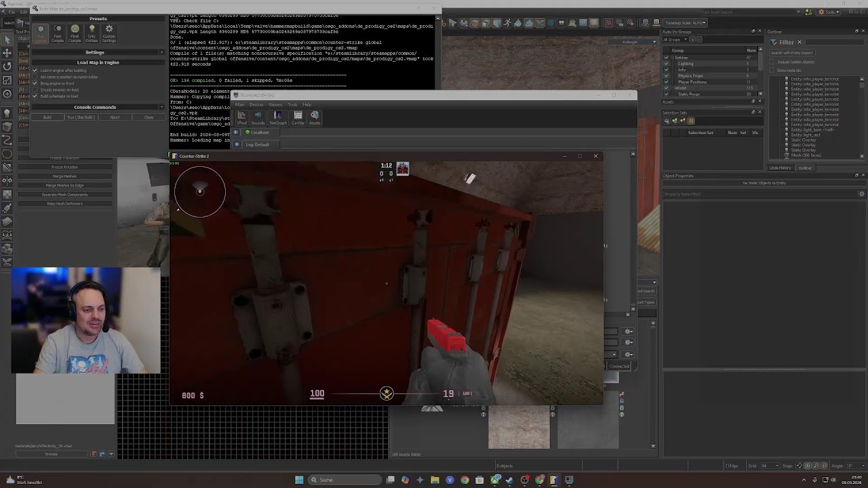Viewport: 868px width, 488px height.
Task: Select the Final Compile preset
Action: coord(75,33)
